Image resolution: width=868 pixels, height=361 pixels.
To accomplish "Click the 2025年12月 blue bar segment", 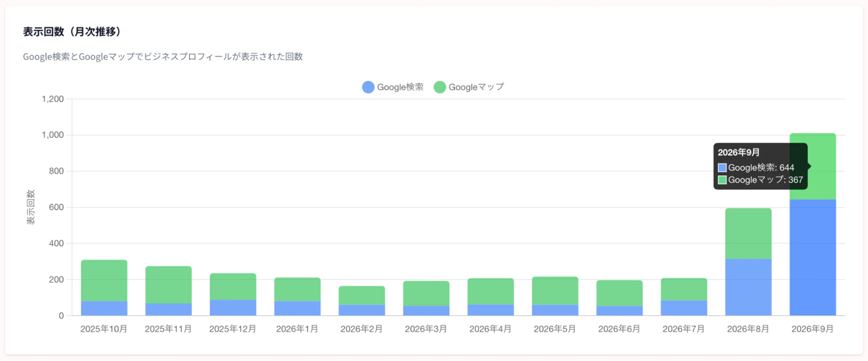I will pyautogui.click(x=233, y=308).
